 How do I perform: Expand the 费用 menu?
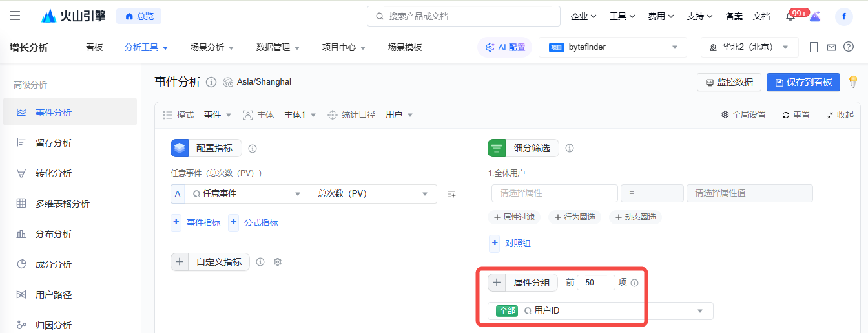[661, 16]
